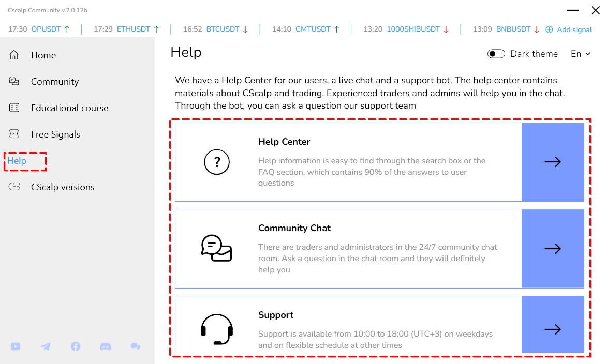Click the Add signal button
This screenshot has height=364, width=606.
coord(569,29)
